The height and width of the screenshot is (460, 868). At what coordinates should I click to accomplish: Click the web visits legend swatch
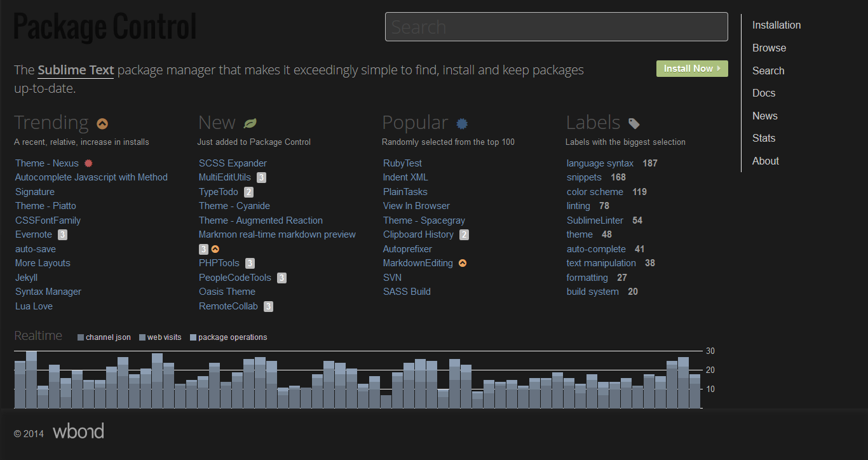pyautogui.click(x=142, y=337)
